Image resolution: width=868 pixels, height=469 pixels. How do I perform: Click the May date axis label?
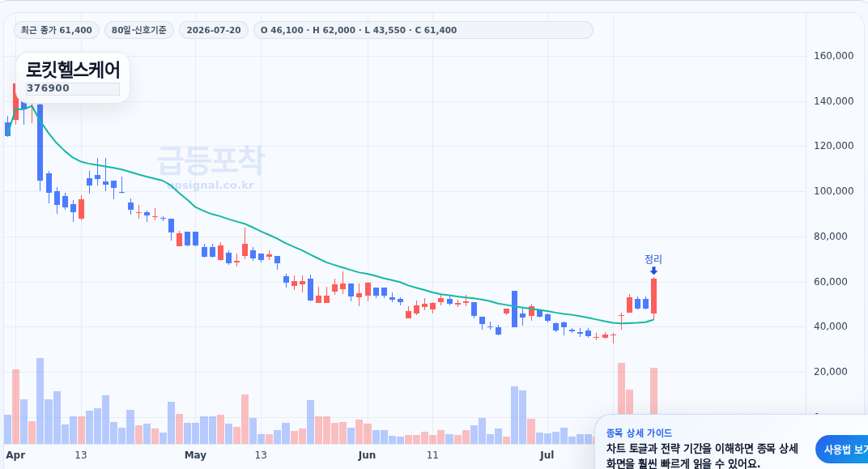tap(195, 455)
